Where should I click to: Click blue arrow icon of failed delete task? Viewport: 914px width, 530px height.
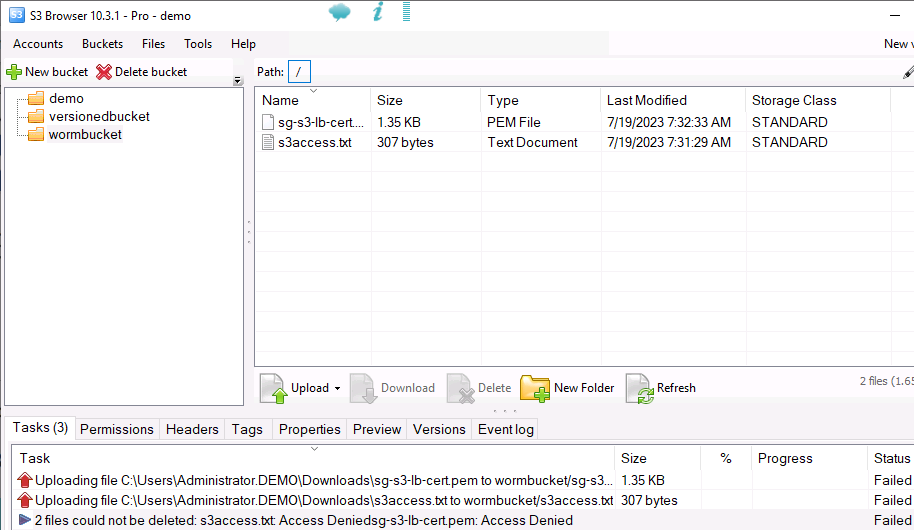24,520
